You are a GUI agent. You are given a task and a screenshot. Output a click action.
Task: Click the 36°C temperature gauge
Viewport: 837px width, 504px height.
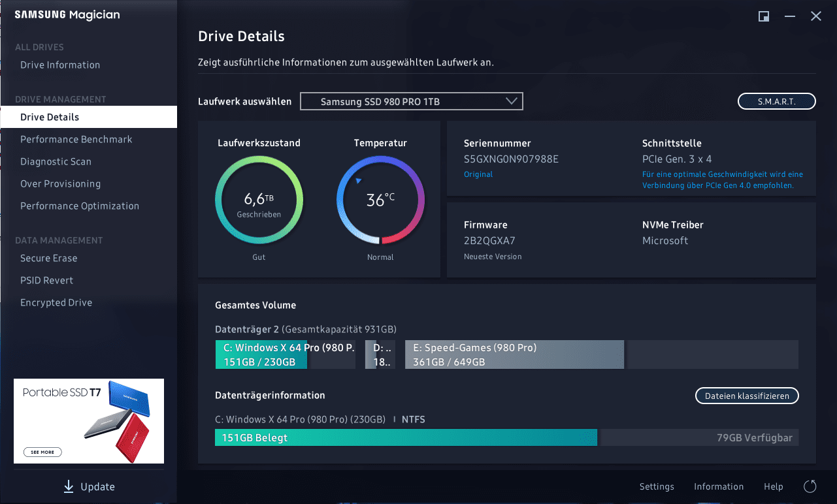(x=380, y=200)
